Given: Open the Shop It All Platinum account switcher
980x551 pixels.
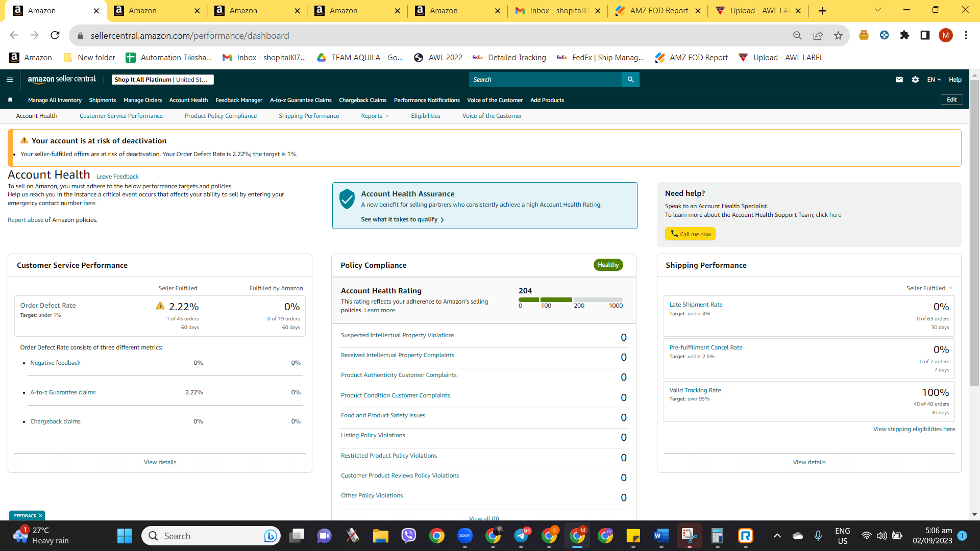Looking at the screenshot, I should 163,80.
